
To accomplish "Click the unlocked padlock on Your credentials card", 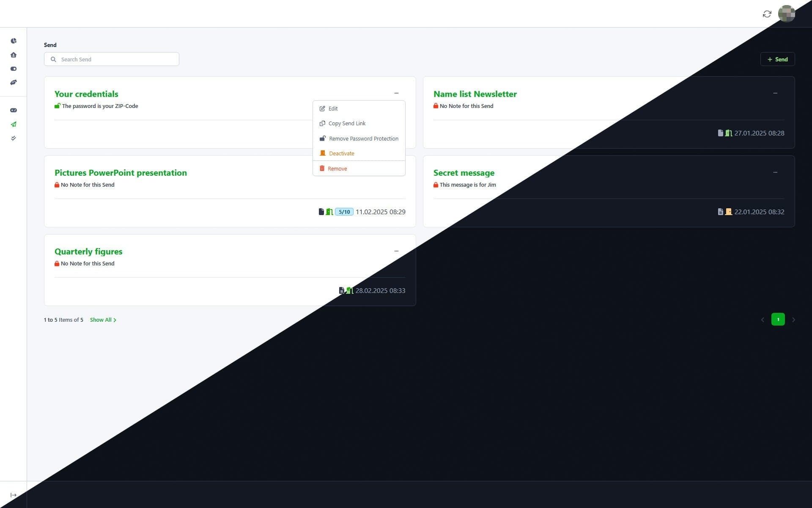I will [x=57, y=105].
